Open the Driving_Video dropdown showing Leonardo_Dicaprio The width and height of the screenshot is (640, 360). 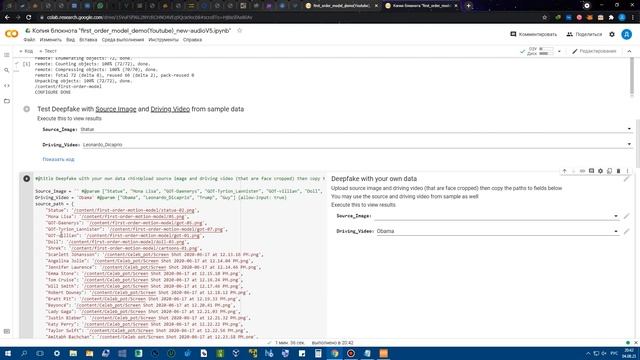(357, 144)
